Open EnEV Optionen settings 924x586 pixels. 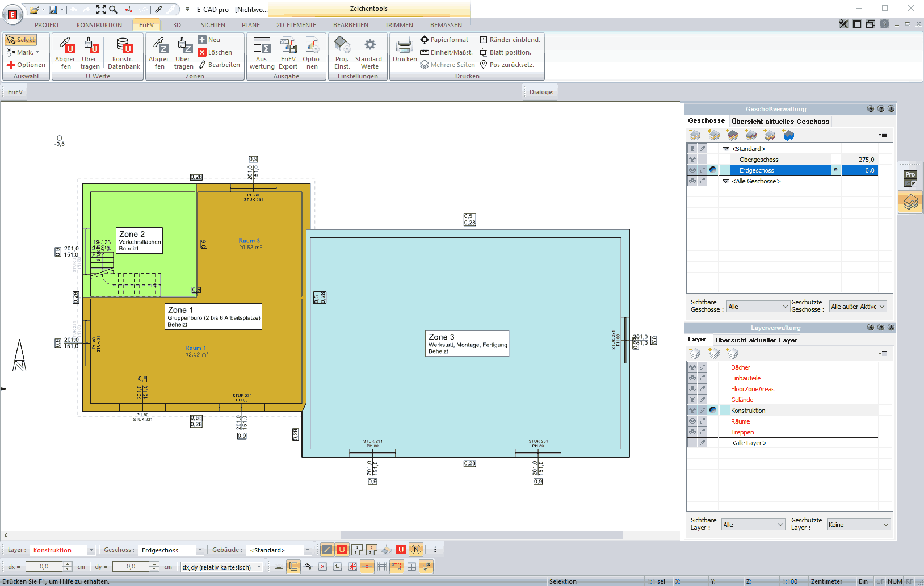click(312, 53)
